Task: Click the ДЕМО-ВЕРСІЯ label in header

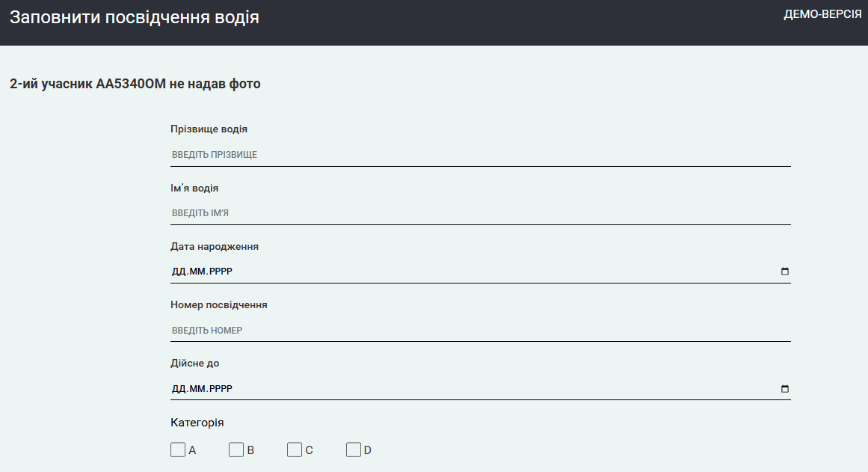Action: tap(822, 15)
